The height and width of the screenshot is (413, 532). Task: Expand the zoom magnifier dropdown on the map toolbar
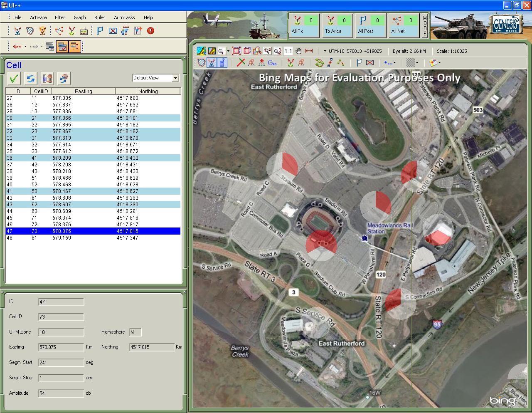[x=228, y=51]
